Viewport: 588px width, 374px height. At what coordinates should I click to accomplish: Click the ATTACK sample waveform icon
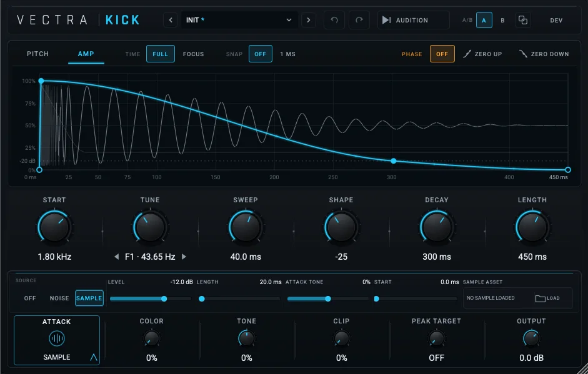57,338
